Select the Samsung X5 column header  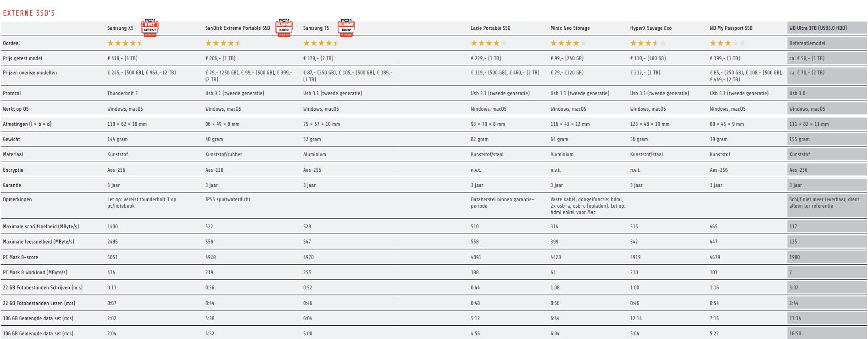coord(120,28)
